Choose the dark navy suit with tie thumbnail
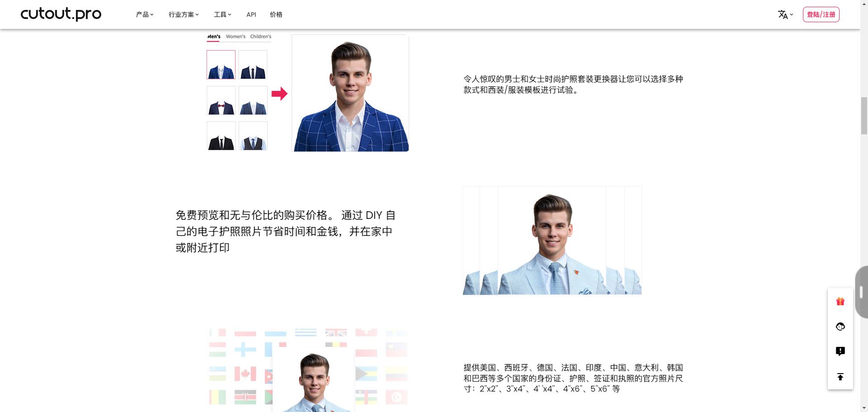Viewport: 868px width, 412px height. pyautogui.click(x=253, y=65)
